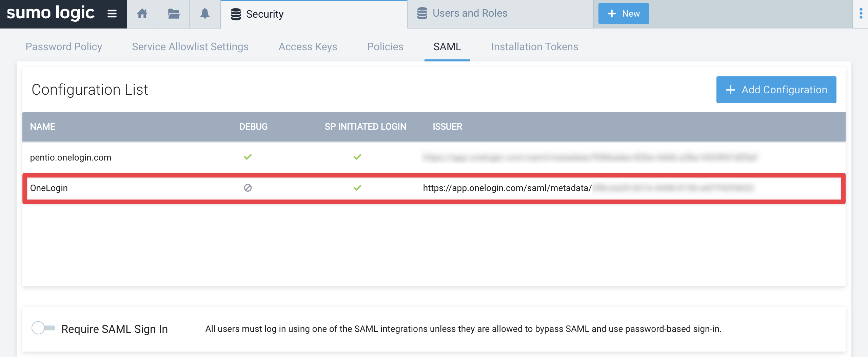The height and width of the screenshot is (357, 868).
Task: Switch to the Security tab
Action: pyautogui.click(x=314, y=14)
